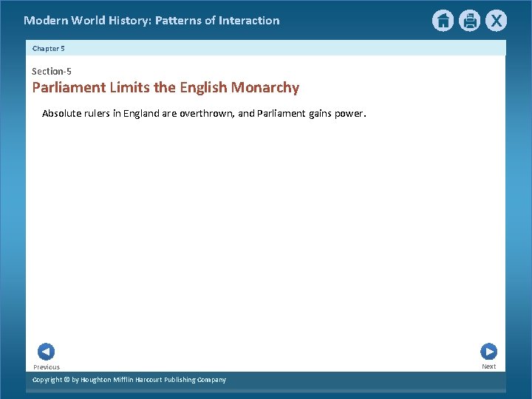Go back with the Previous arrow

pyautogui.click(x=46, y=352)
